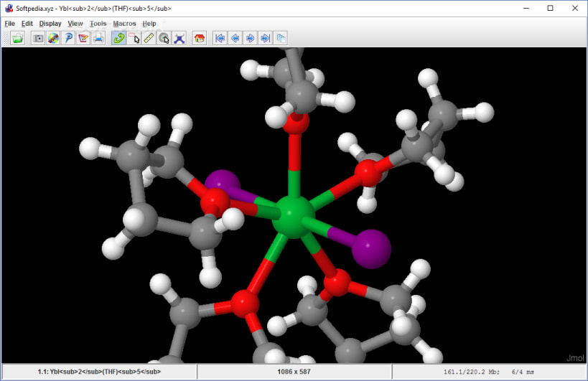Toggle the rotate molecule mode button
The image size is (588, 381).
(x=118, y=38)
